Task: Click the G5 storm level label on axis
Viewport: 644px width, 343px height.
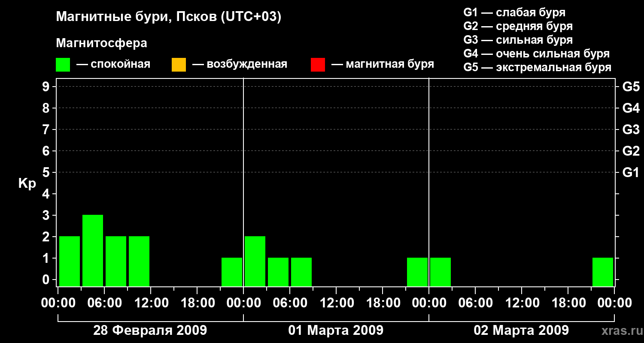Action: [x=631, y=87]
